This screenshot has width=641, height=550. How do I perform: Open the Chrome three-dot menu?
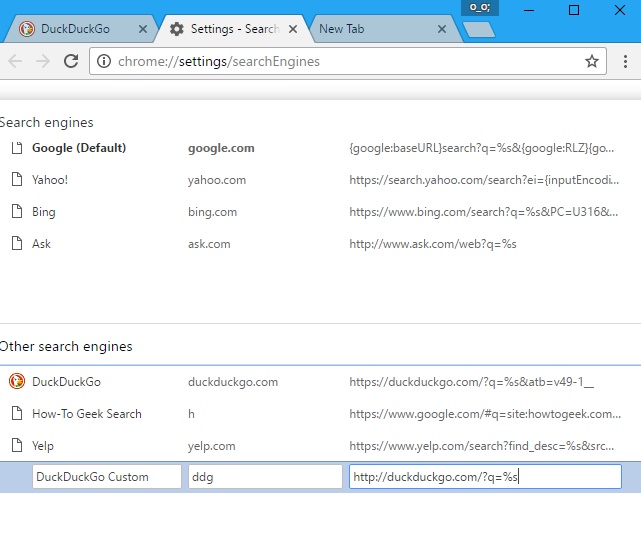pyautogui.click(x=625, y=61)
